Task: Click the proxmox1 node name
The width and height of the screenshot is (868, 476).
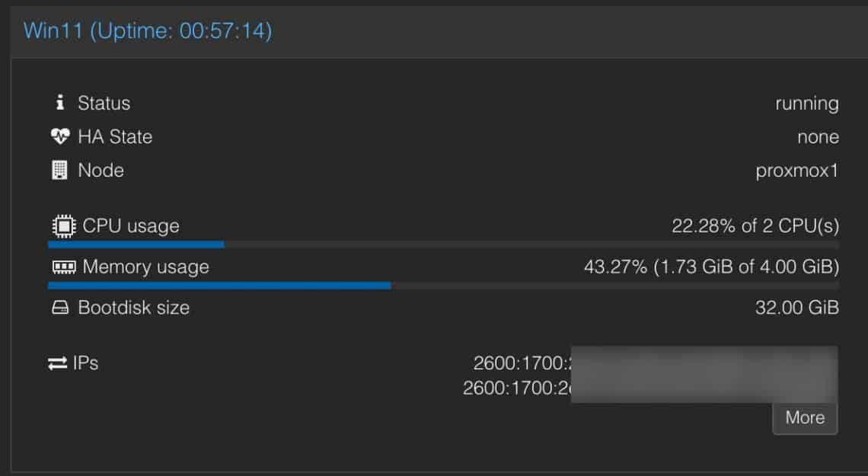Action: pos(796,170)
